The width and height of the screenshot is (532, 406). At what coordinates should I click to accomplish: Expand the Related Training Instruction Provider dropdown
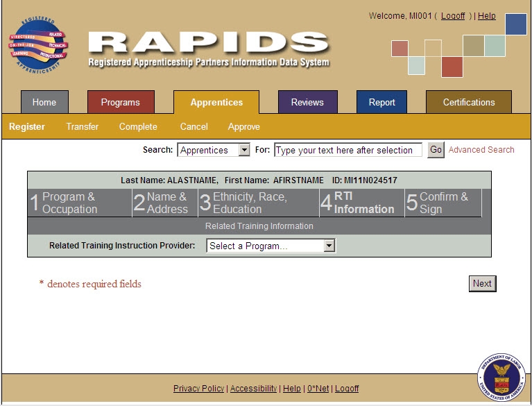271,246
